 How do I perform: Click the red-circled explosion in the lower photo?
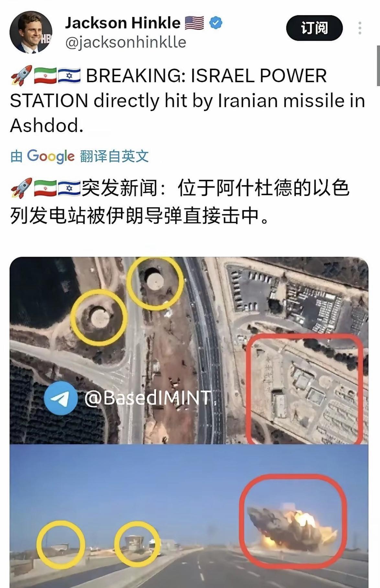(x=293, y=522)
